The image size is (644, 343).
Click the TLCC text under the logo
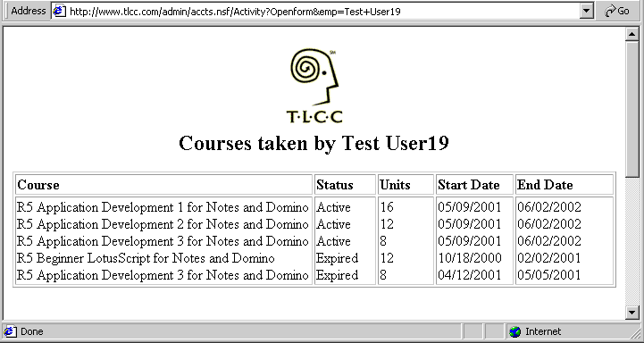coord(314,117)
